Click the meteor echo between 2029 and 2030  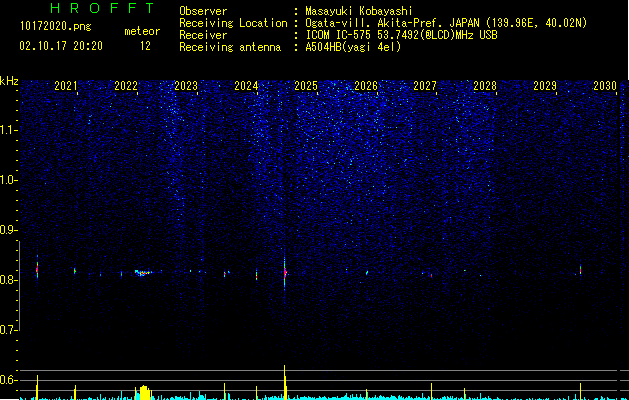(580, 270)
